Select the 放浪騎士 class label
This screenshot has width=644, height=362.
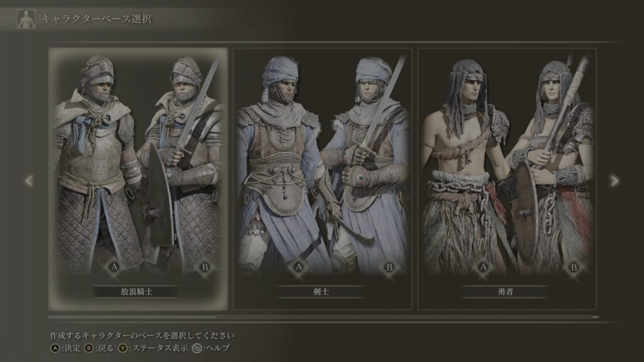[x=136, y=292]
